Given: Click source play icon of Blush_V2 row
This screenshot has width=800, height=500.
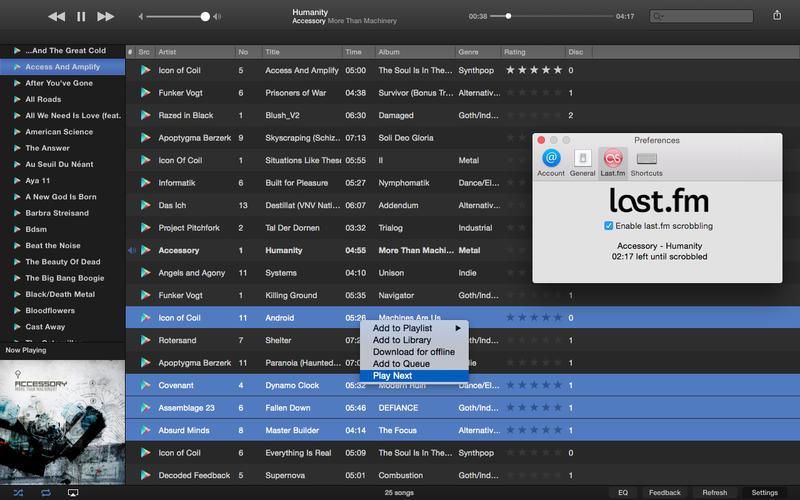Looking at the screenshot, I should click(145, 115).
